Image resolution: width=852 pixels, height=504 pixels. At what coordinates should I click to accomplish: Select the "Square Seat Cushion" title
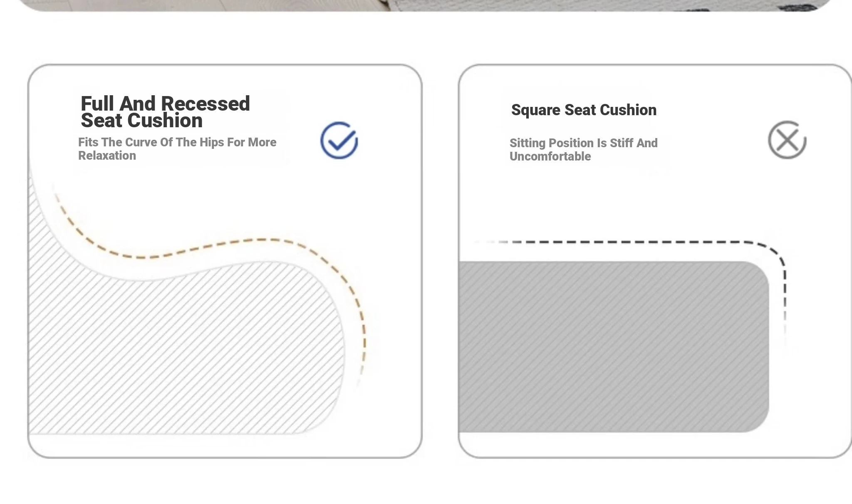(x=584, y=110)
